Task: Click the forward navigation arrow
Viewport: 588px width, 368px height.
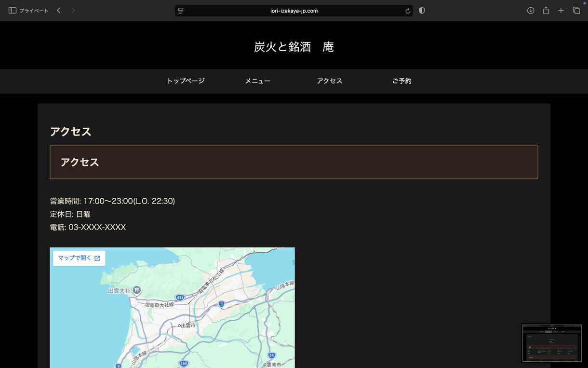Action: (73, 11)
